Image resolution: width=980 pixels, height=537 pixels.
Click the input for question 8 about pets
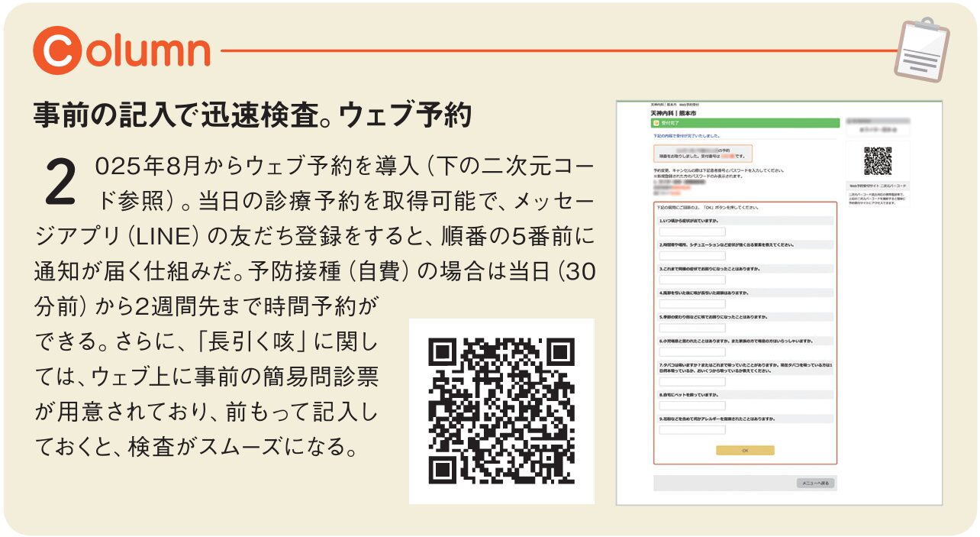691,406
